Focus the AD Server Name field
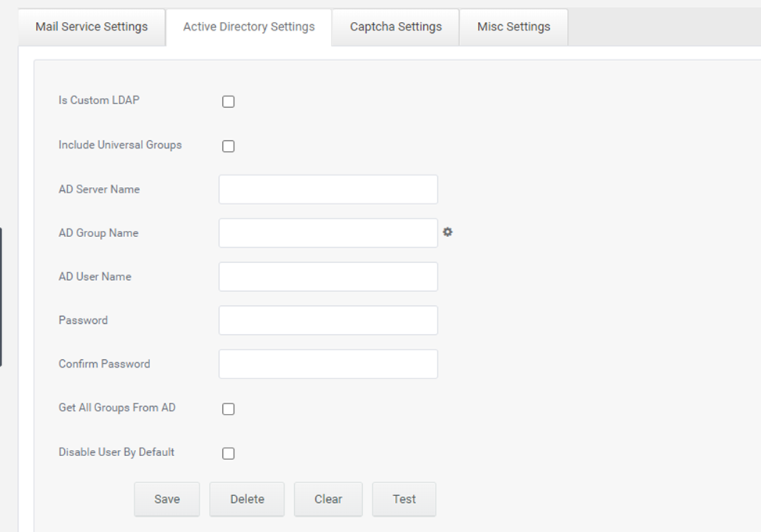Viewport: 761px width, 532px height. pos(328,189)
